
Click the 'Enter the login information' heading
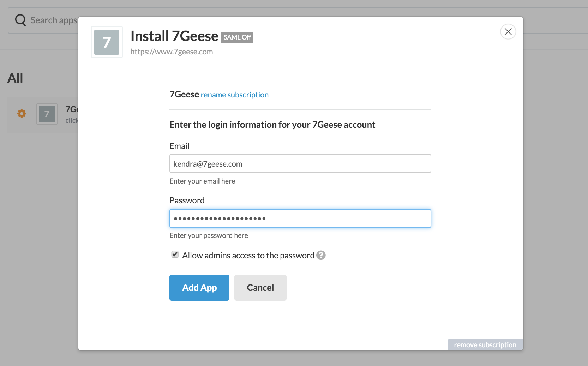[272, 125]
